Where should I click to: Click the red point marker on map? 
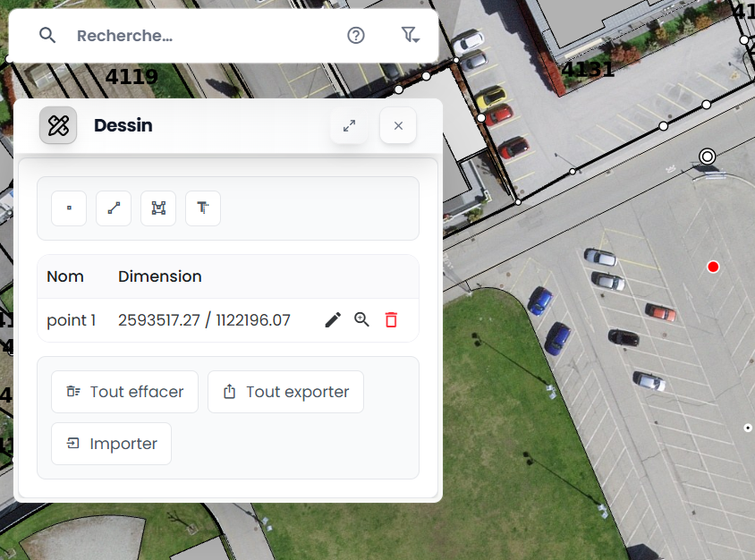(713, 267)
